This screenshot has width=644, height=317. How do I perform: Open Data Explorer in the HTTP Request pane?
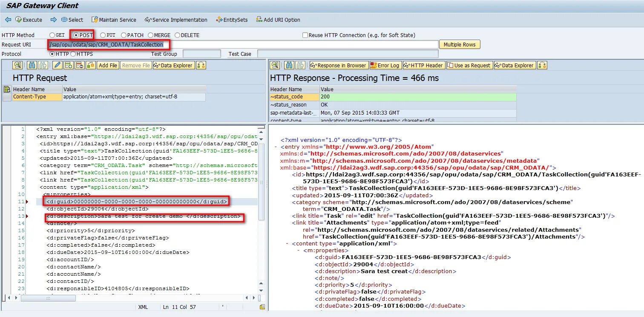[x=173, y=65]
